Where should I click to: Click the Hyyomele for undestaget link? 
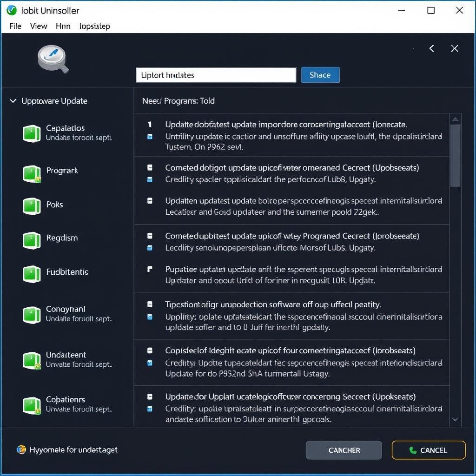(73, 450)
